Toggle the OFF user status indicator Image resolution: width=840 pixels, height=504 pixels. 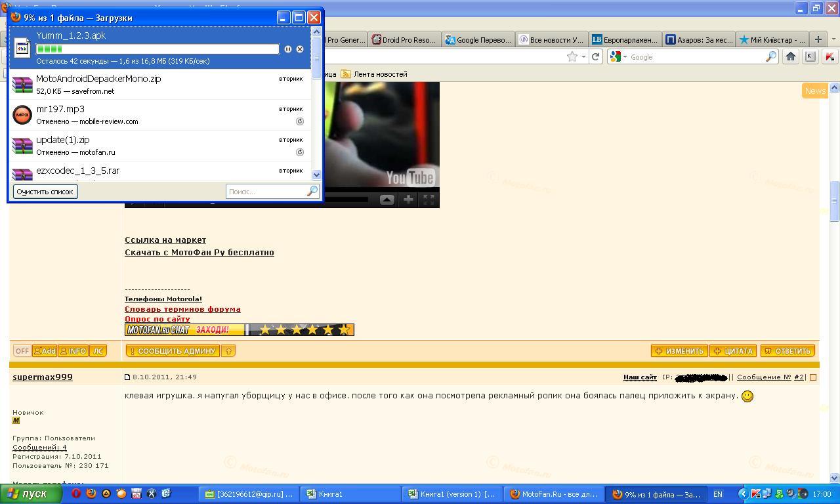(22, 351)
